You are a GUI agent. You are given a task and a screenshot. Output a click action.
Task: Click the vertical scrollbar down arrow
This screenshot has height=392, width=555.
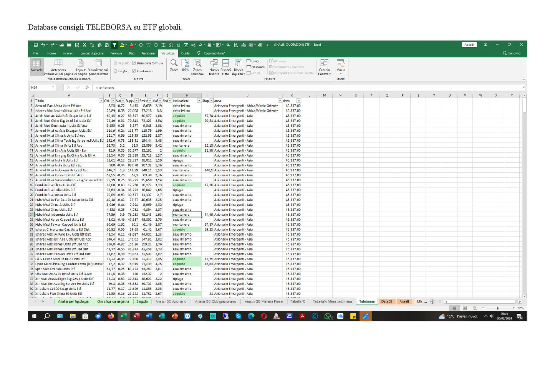click(x=525, y=296)
